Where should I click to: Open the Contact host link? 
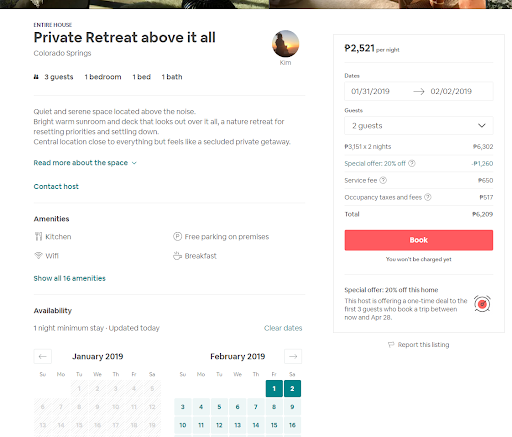[56, 186]
